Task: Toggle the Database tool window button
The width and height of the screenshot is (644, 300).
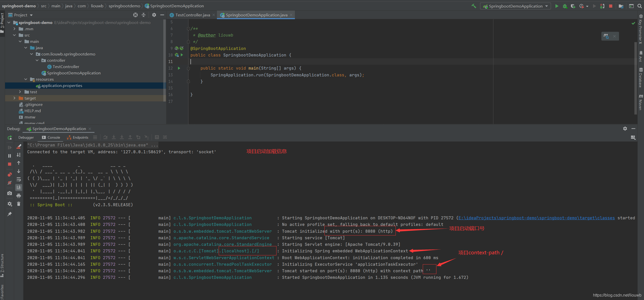Action: [641, 77]
